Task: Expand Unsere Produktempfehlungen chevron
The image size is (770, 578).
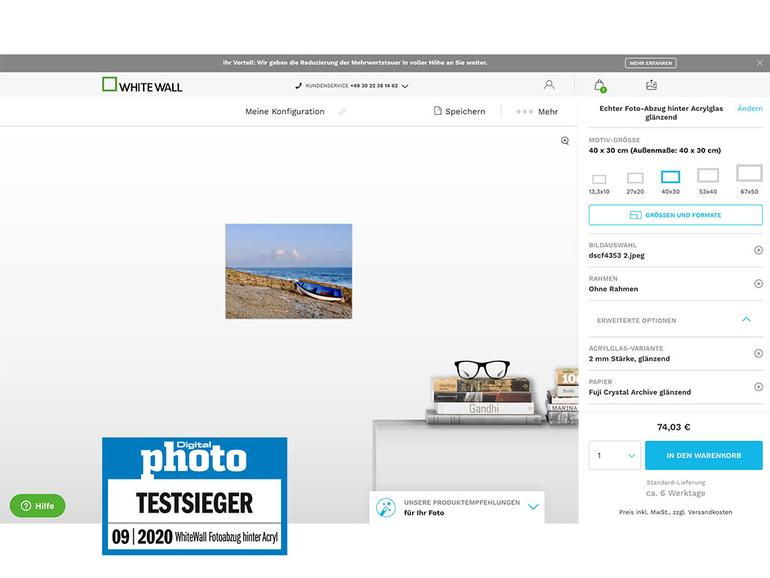Action: coord(533,507)
